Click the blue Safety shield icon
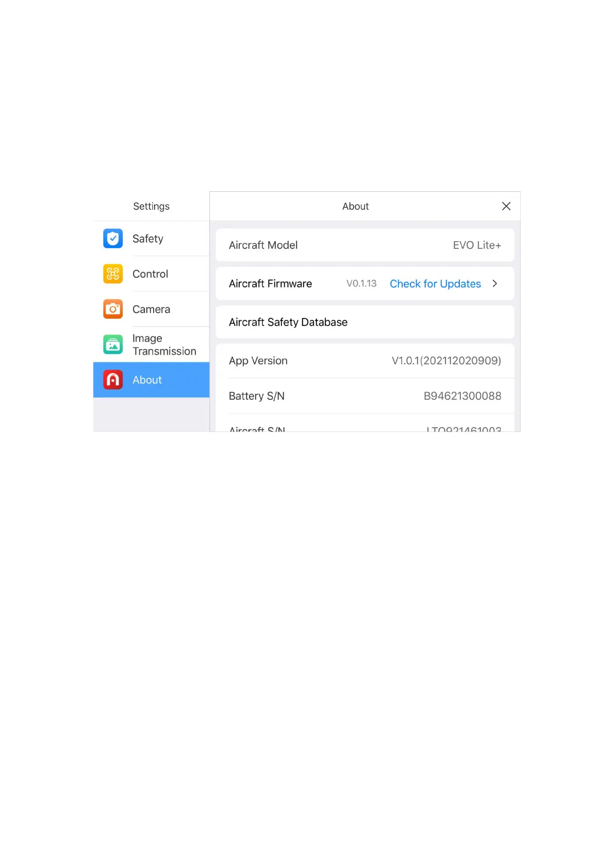Image resolution: width=614 pixels, height=868 pixels. (113, 239)
